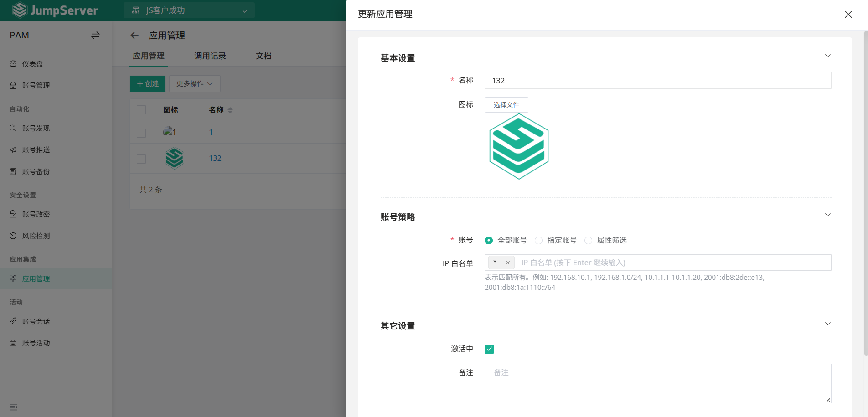Go to 账号发现 in the sidebar

coord(56,128)
